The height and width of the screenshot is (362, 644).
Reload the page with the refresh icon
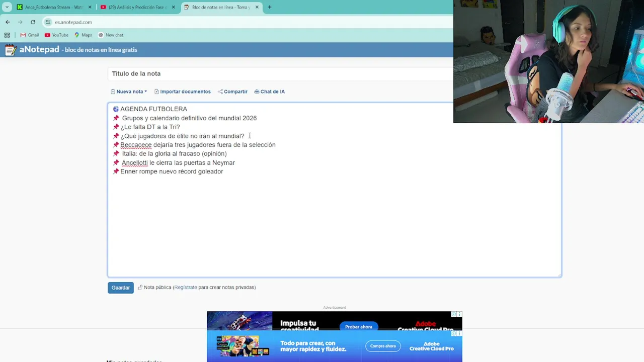[x=33, y=22]
